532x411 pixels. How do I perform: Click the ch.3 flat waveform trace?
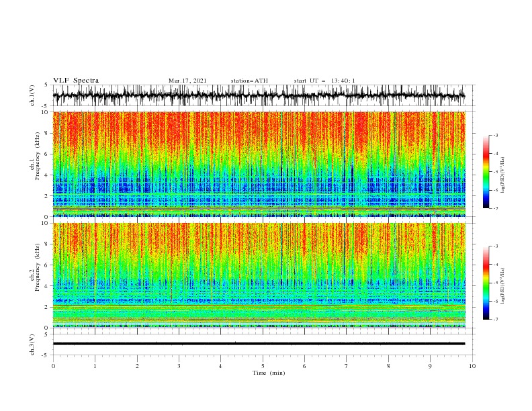tap(259, 344)
